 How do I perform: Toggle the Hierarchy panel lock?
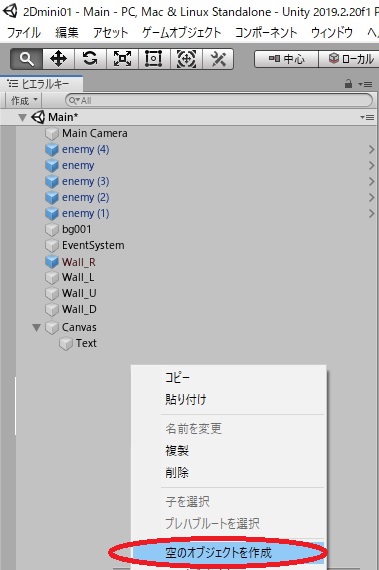(x=348, y=84)
